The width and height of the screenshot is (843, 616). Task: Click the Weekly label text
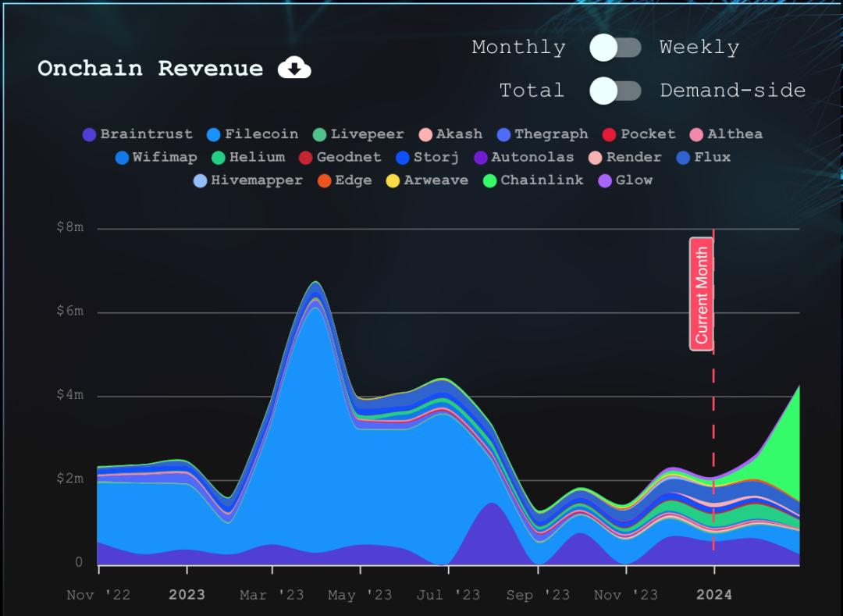click(x=699, y=48)
